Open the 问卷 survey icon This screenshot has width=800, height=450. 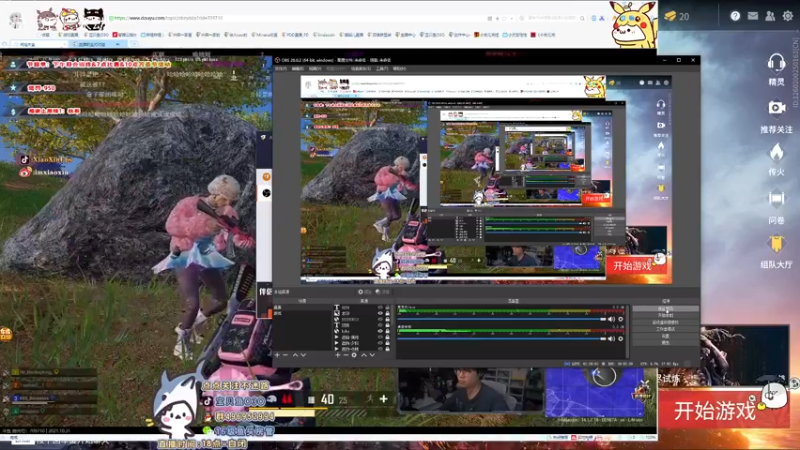pos(776,198)
